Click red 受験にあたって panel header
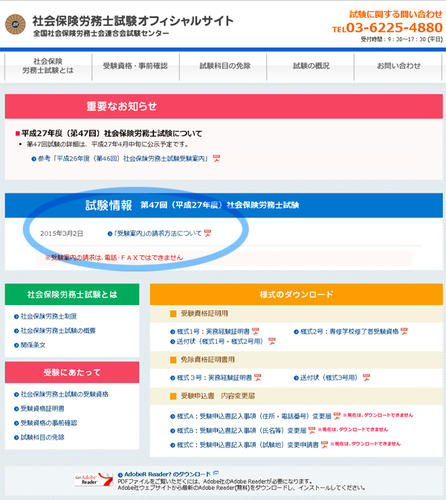 point(72,372)
